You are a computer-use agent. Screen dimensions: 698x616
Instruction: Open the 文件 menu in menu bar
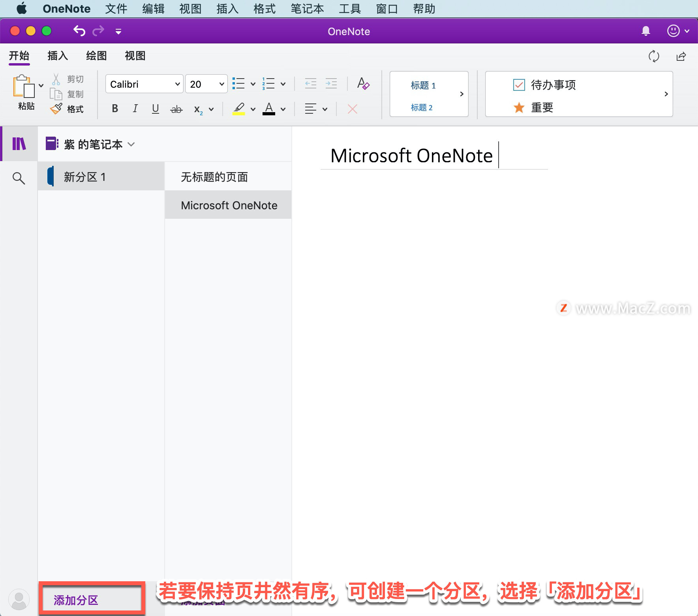click(116, 9)
